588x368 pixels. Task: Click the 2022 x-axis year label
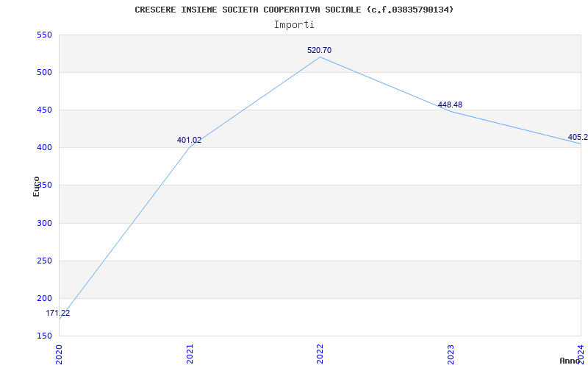(320, 354)
